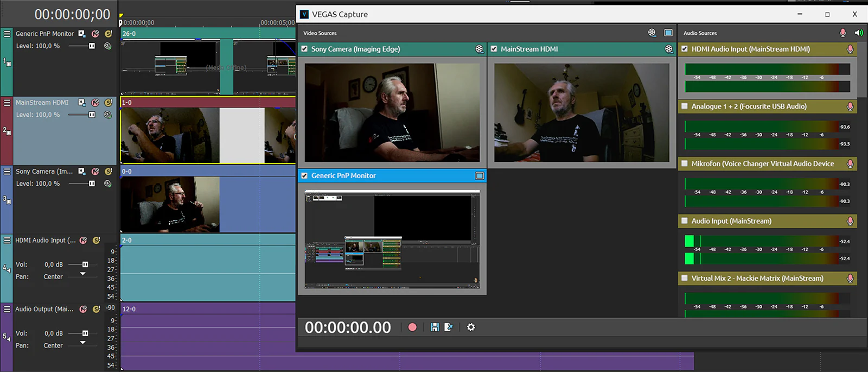This screenshot has width=868, height=372.
Task: Solo the Generic PnP Monitor track
Action: pyautogui.click(x=108, y=34)
